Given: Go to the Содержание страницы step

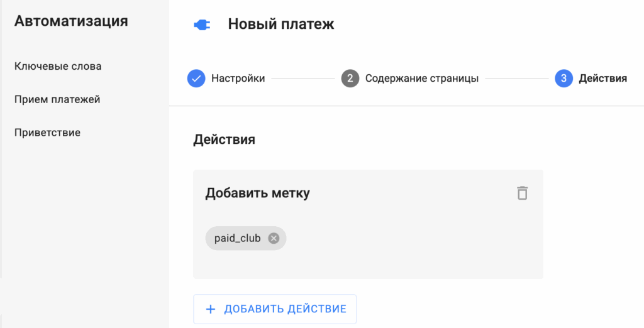Looking at the screenshot, I should (x=422, y=79).
